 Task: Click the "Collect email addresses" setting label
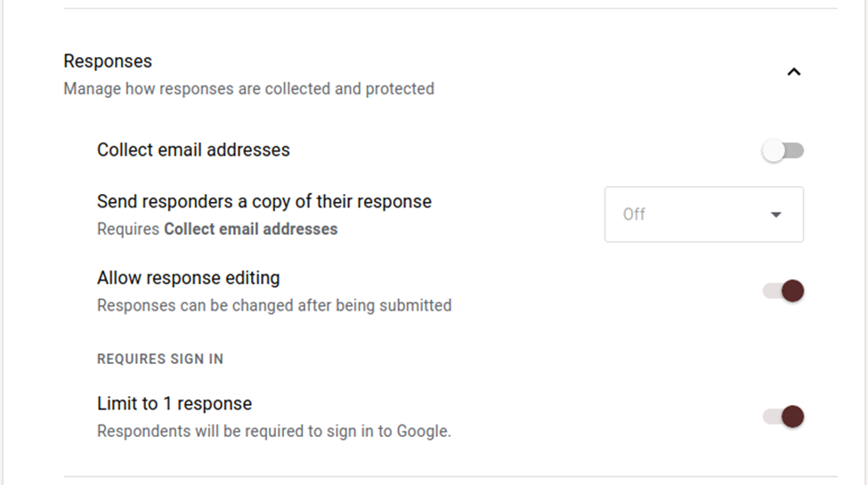click(193, 150)
